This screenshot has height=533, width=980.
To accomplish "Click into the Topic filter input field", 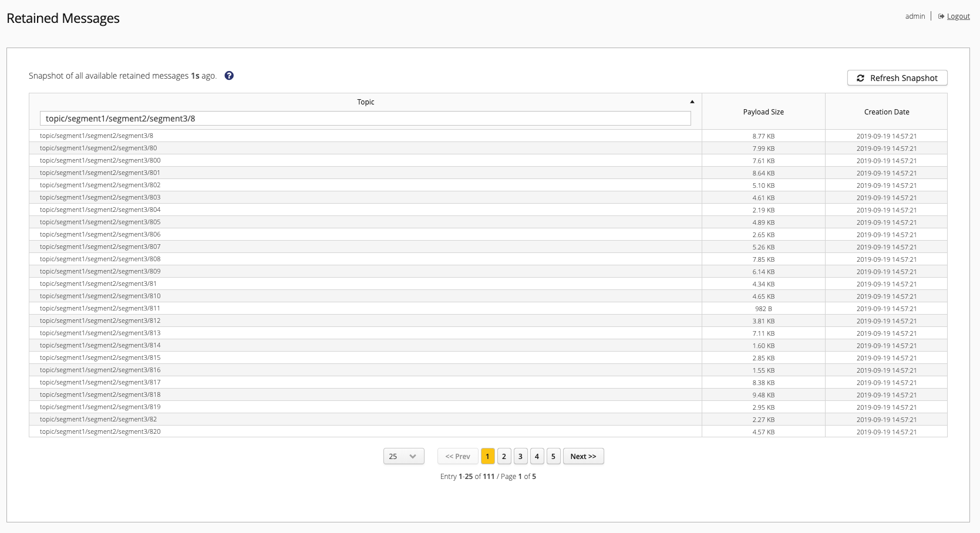I will [x=365, y=119].
